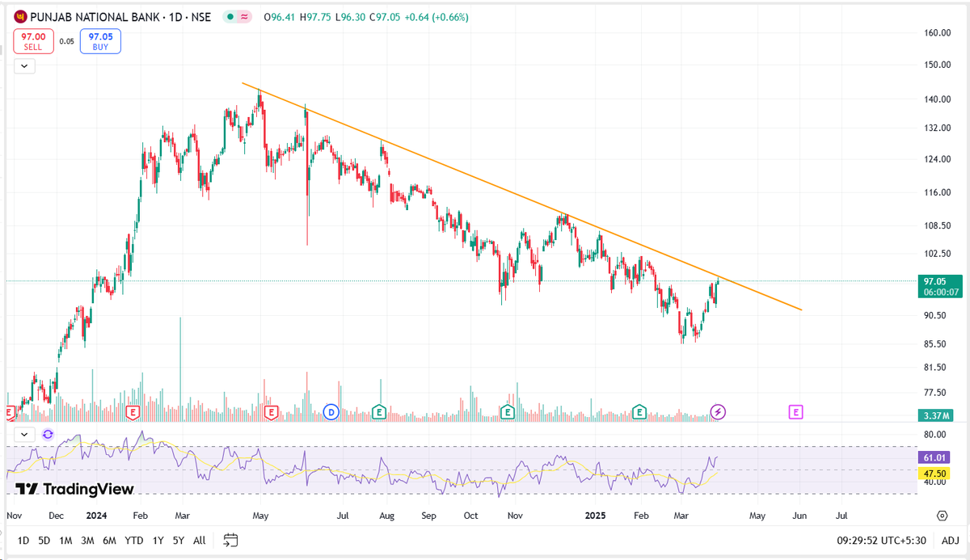Click the L96.30 low value
The height and width of the screenshot is (560, 970).
351,16
